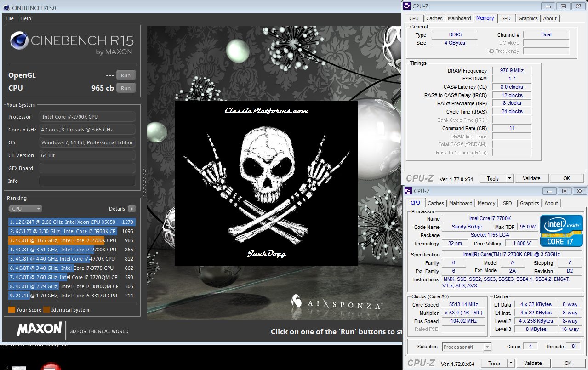This screenshot has width=588, height=370.
Task: Select ranking row Intel Xeon CPU X5650
Action: coord(72,222)
